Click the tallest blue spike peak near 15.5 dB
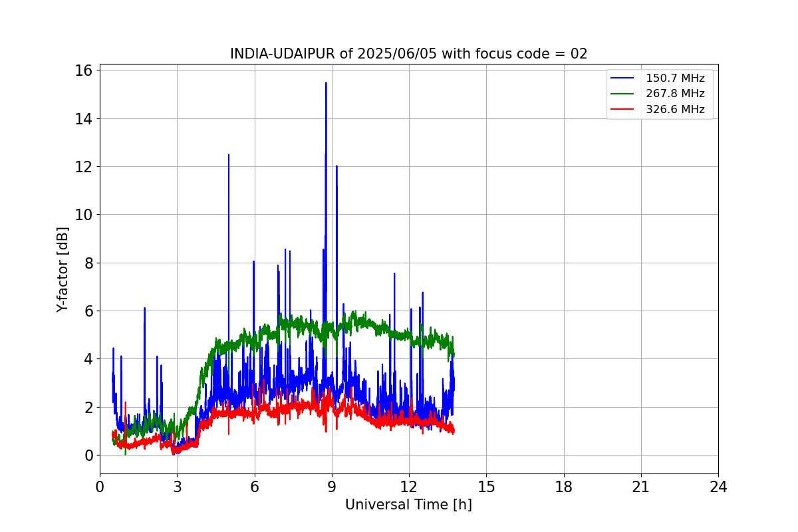The width and height of the screenshot is (798, 532). [x=326, y=83]
